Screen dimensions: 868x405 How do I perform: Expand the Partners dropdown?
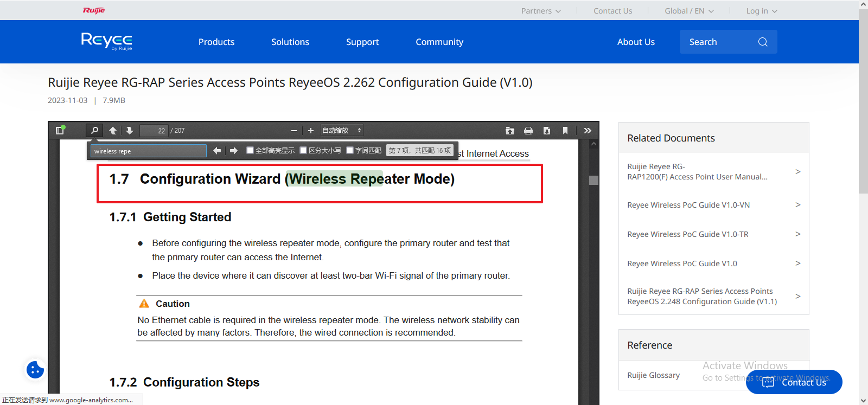coord(541,11)
